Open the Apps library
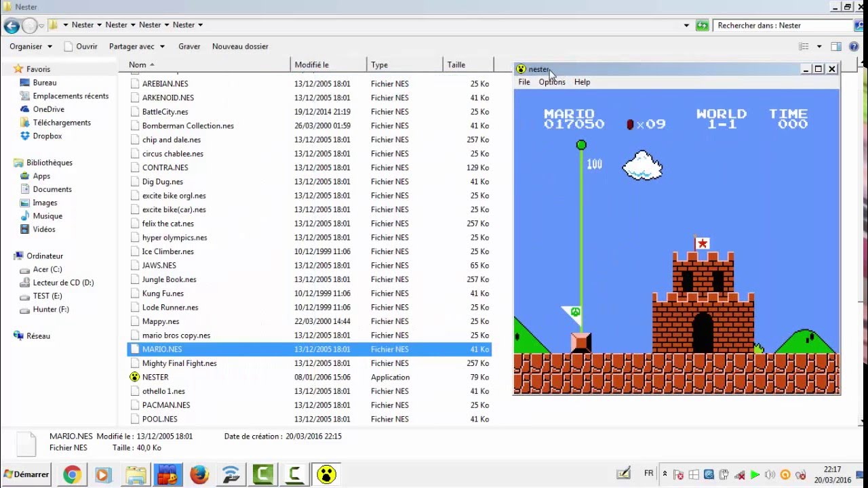 pyautogui.click(x=41, y=176)
